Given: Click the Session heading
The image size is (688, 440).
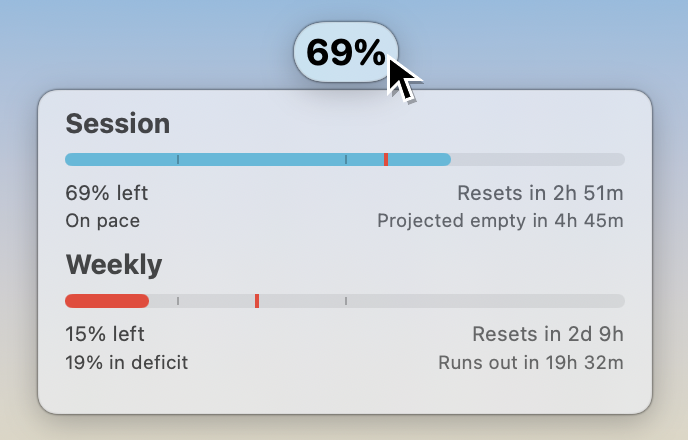Looking at the screenshot, I should click(118, 124).
